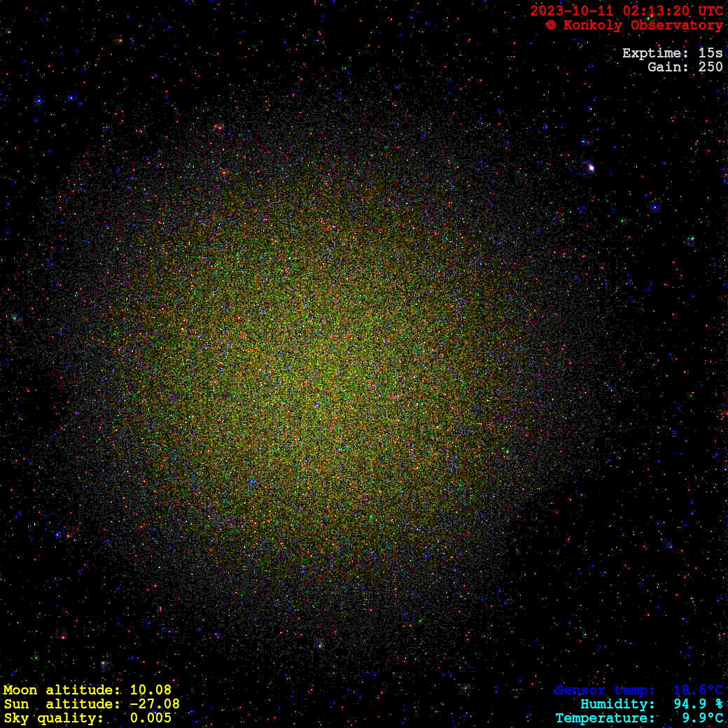Select the sky quality value 0.005
Screen dimensions: 728x728
[150, 718]
